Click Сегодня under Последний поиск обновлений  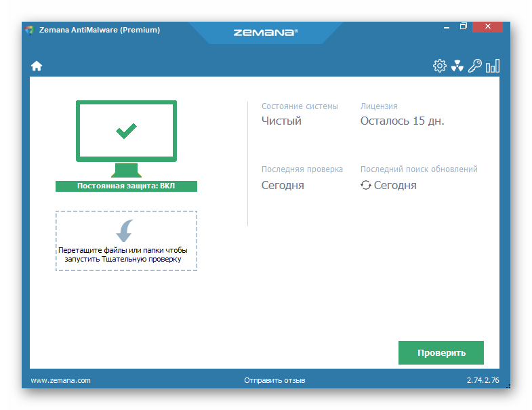coord(395,185)
